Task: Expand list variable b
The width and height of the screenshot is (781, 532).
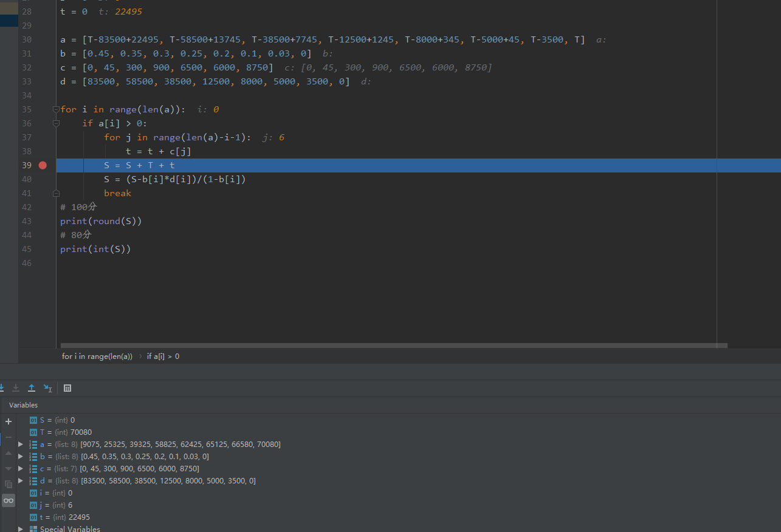Action: [21, 457]
